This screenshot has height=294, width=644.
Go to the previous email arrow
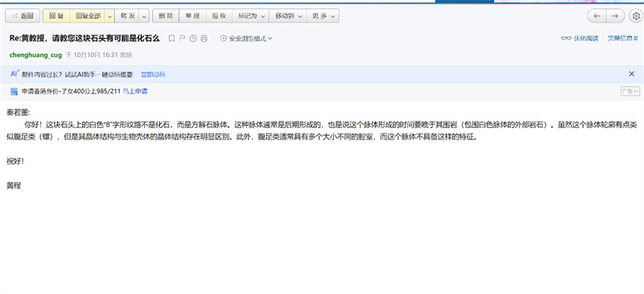coord(597,16)
